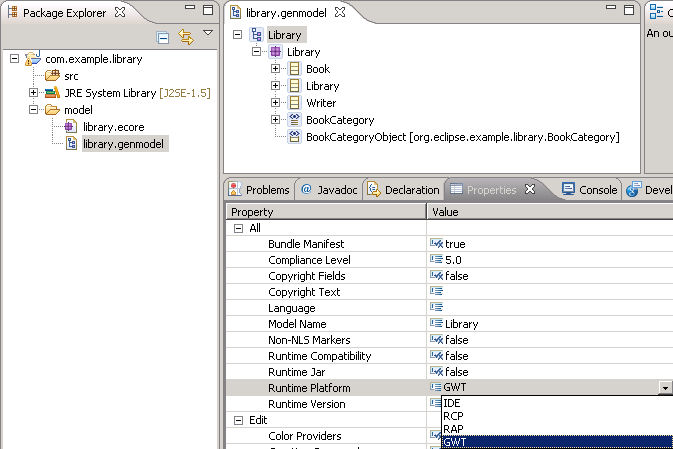Choose IDE from Runtime Platform list
This screenshot has width=673, height=449.
point(557,403)
